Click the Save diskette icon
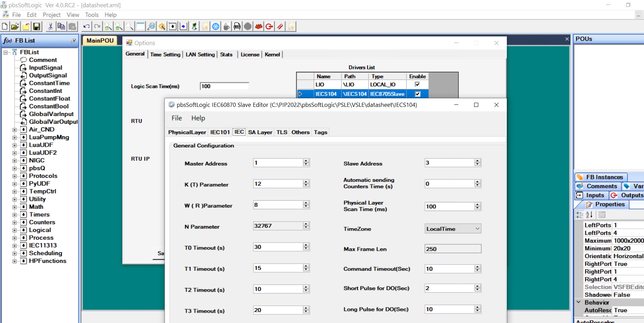The width and height of the screenshot is (644, 323). click(x=36, y=26)
